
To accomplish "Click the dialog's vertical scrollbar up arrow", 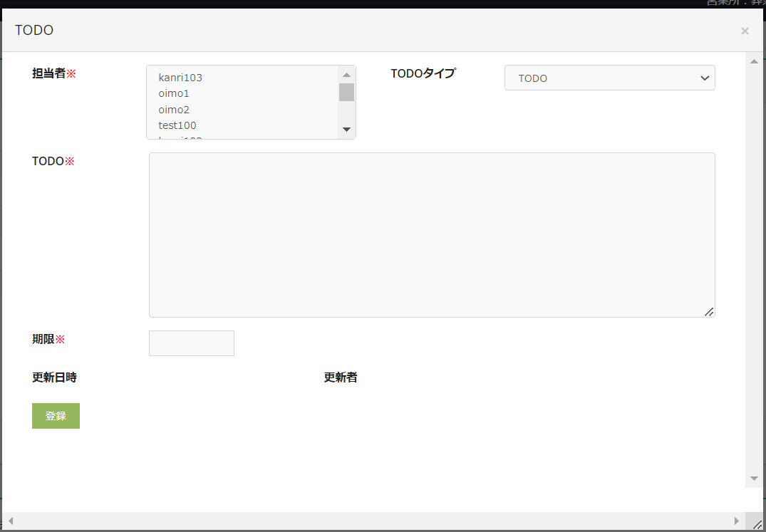I will tap(754, 61).
